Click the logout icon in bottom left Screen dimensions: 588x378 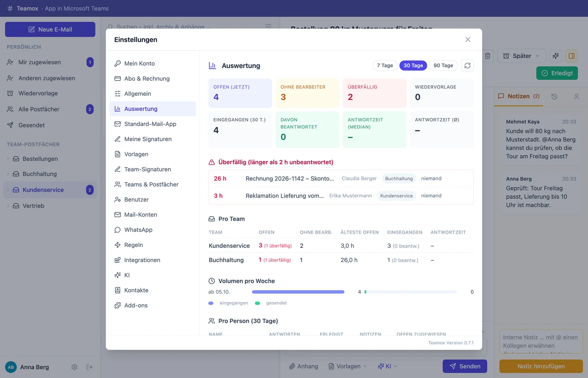[89, 367]
